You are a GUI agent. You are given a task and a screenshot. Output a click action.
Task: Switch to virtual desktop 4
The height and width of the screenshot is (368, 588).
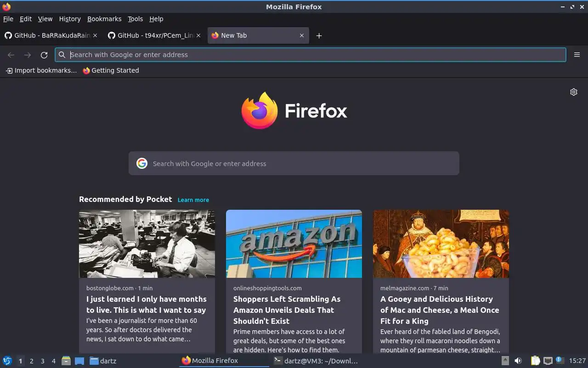(x=54, y=361)
